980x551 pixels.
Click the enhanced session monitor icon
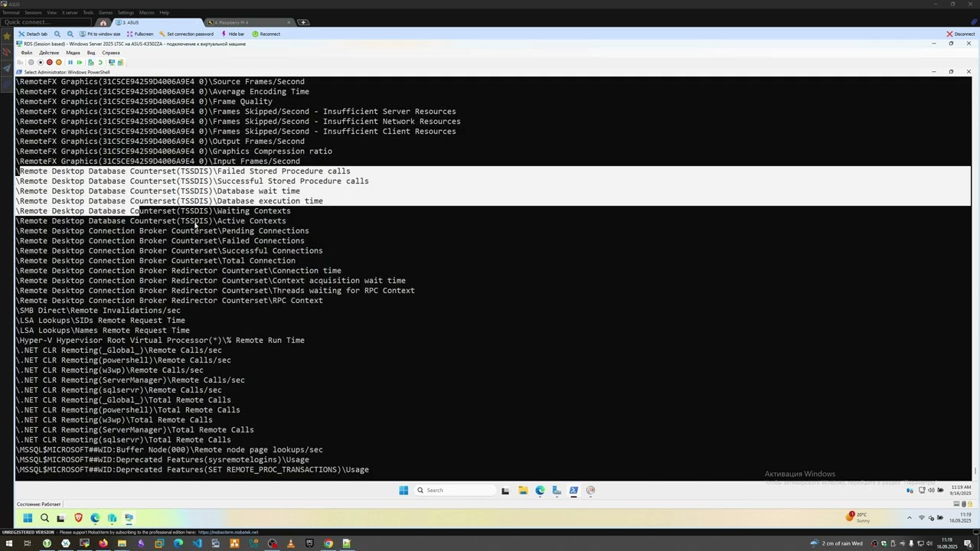tap(111, 62)
